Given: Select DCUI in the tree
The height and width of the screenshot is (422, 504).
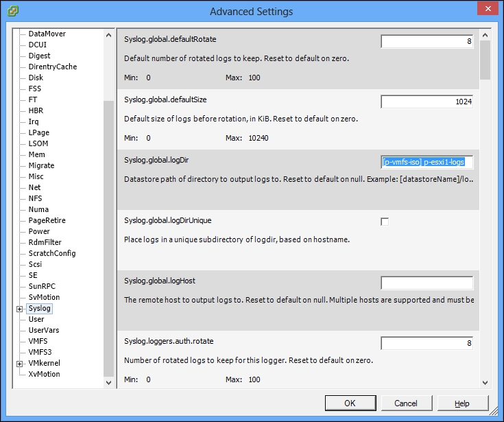Looking at the screenshot, I should click(37, 45).
